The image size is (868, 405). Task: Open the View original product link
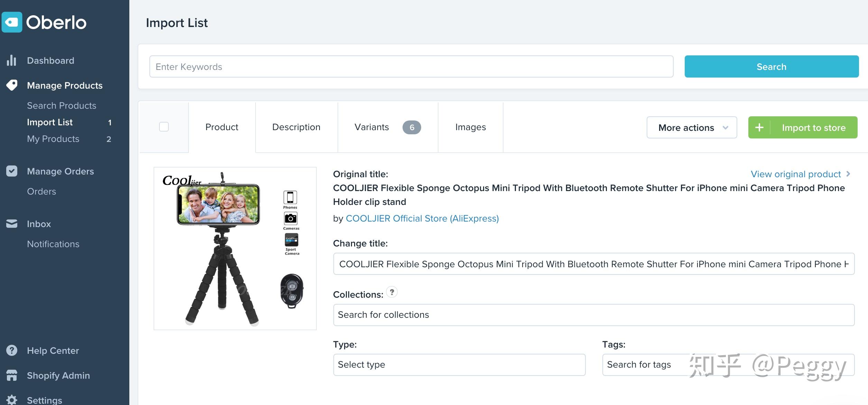click(796, 174)
